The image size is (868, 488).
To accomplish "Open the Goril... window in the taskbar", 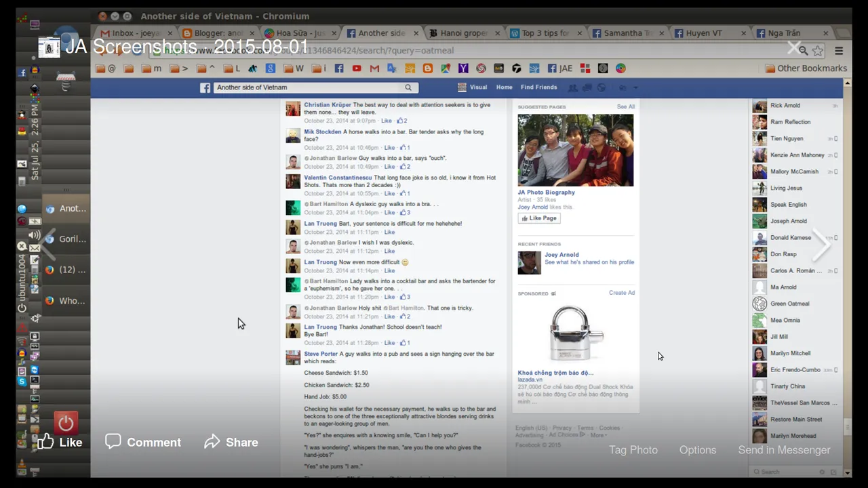I will click(x=66, y=239).
